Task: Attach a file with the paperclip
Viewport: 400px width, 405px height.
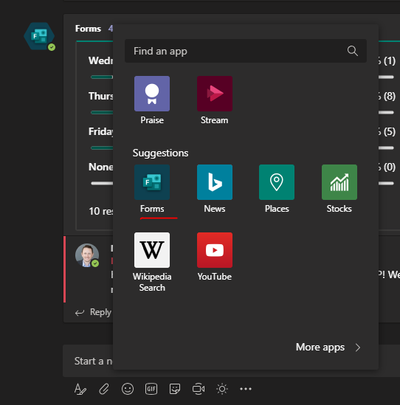Action: pos(104,389)
